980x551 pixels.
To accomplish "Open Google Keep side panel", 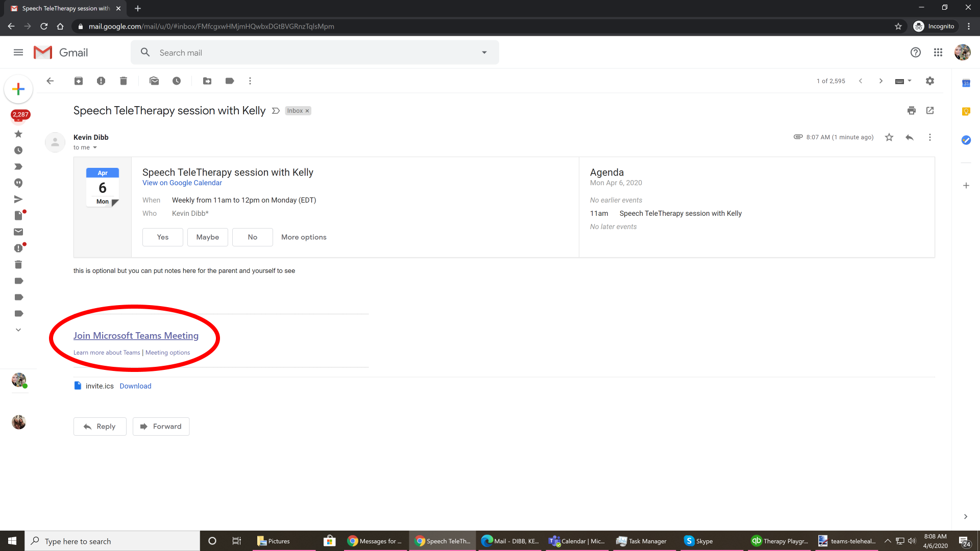I will click(966, 111).
